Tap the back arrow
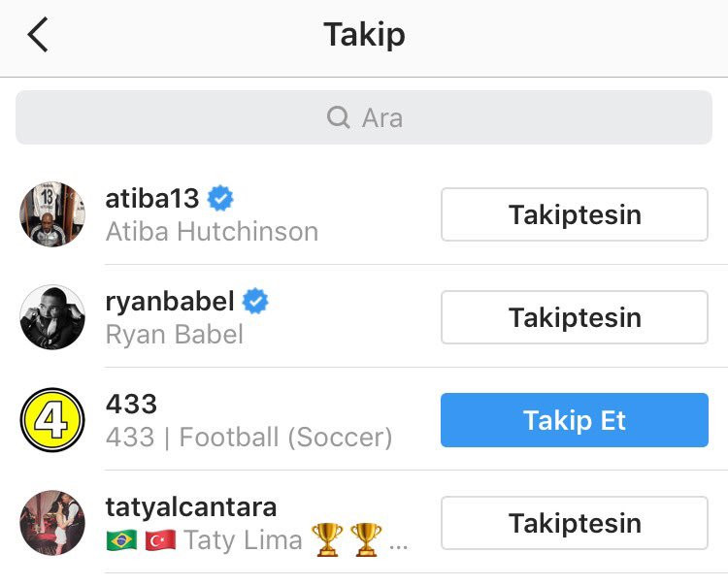 point(38,36)
